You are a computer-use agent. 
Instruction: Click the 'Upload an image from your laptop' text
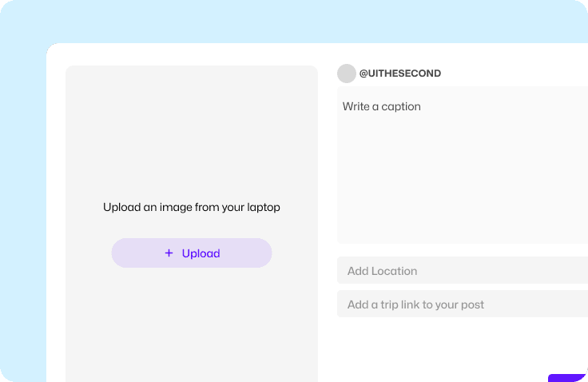point(192,207)
